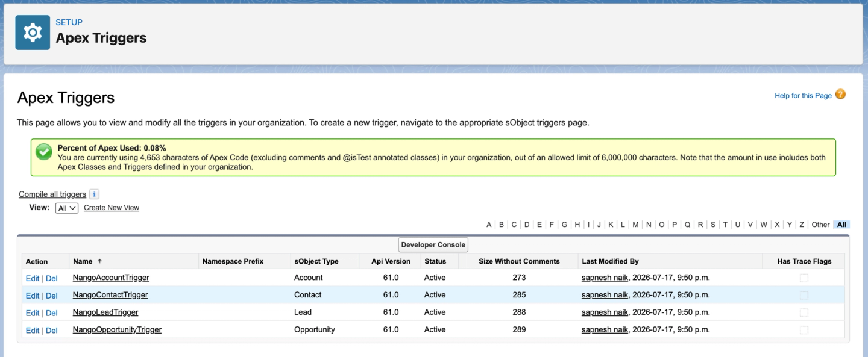This screenshot has height=357, width=868.
Task: Toggle trace flags checkbox for NangoContactTrigger
Action: click(804, 296)
